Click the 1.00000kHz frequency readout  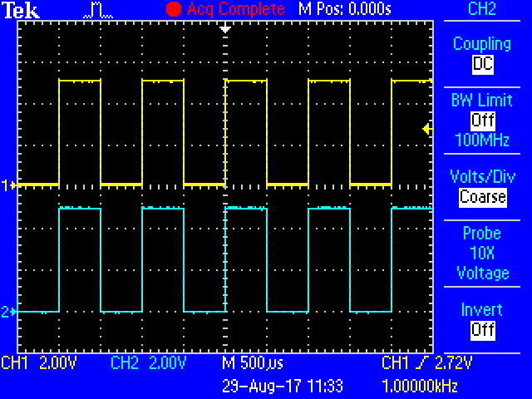click(x=420, y=386)
